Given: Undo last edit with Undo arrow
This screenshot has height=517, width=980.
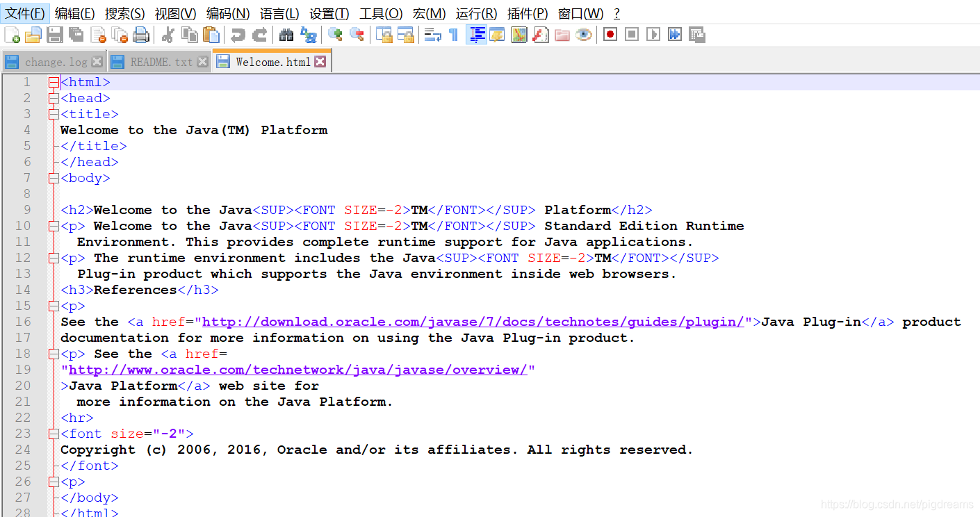Looking at the screenshot, I should point(238,34).
